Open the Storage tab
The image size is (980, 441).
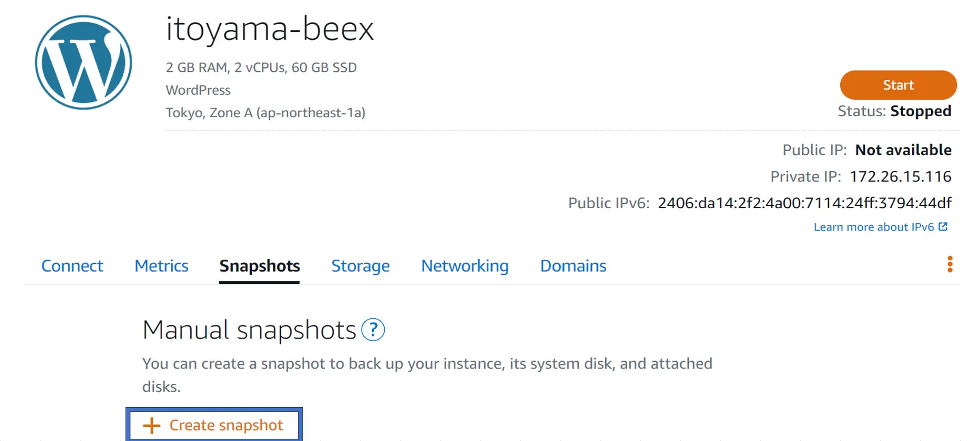point(361,266)
